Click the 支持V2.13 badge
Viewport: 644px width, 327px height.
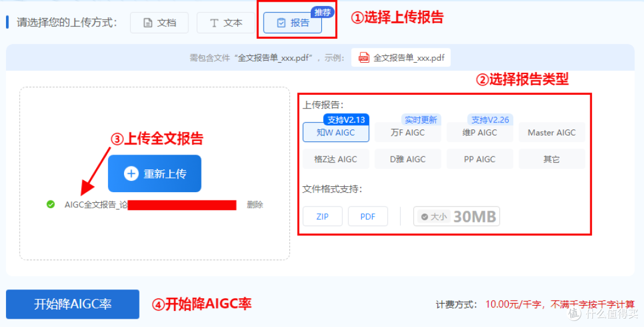click(x=346, y=119)
